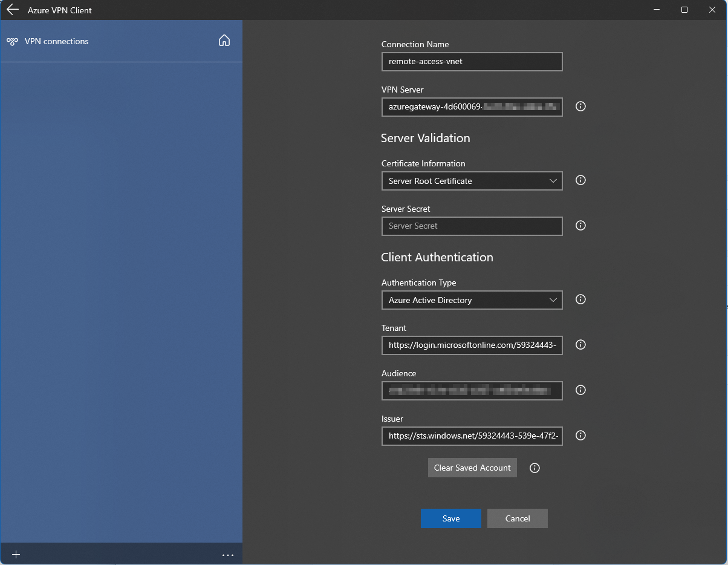Focus the Server Secret input field
Screen dimensions: 728x565
pos(472,226)
